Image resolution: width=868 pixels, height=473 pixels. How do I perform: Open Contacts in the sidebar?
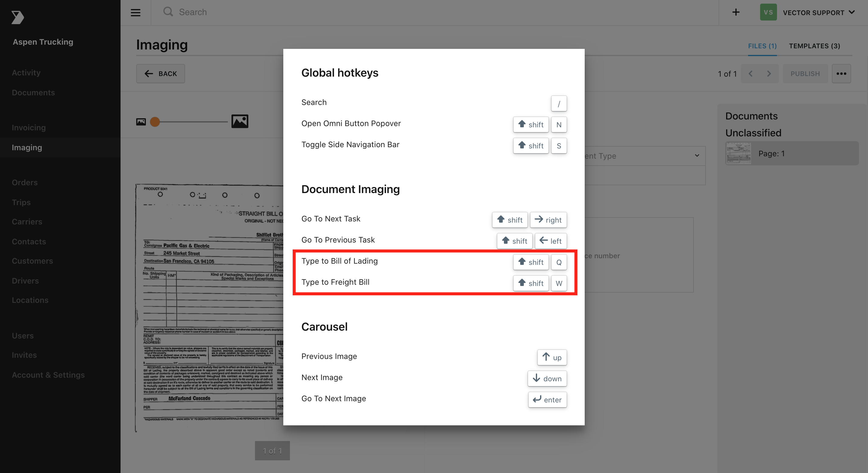(x=29, y=242)
